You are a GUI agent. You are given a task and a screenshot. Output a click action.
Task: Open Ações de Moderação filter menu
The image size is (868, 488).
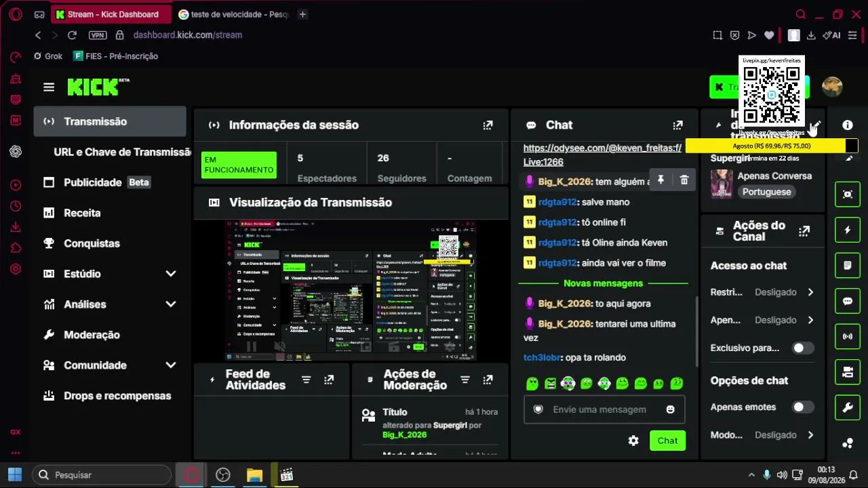[465, 380]
